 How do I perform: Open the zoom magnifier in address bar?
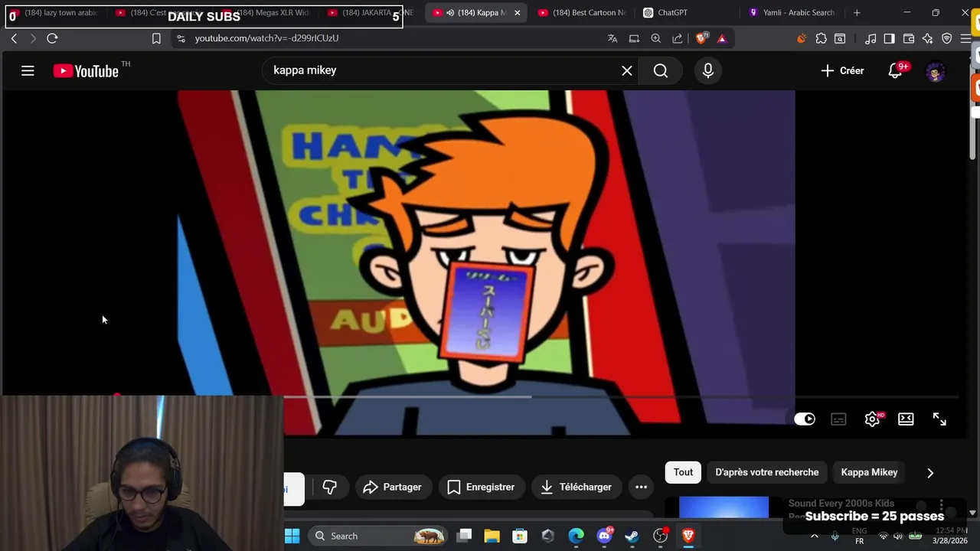(x=656, y=38)
